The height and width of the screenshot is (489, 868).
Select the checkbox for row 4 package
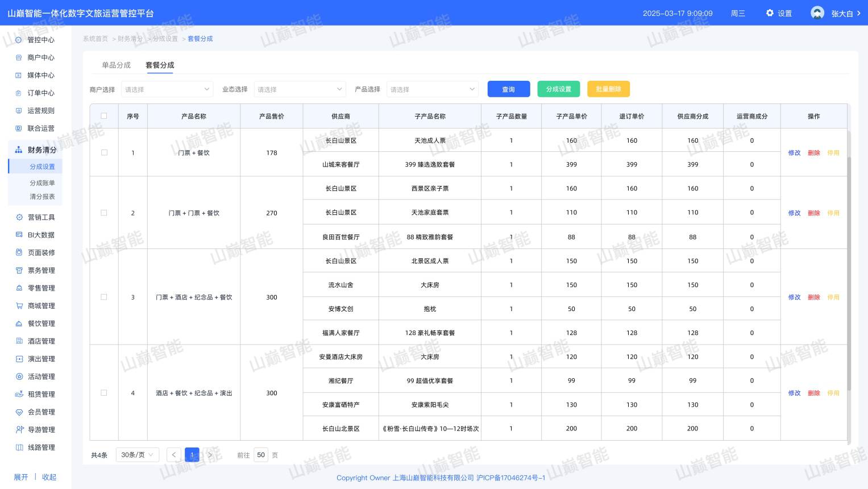[x=104, y=393]
